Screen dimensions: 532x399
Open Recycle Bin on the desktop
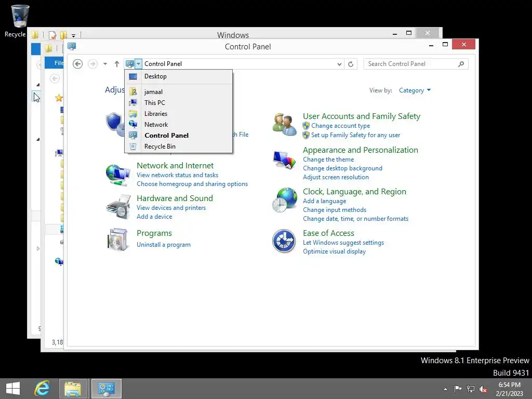[x=19, y=20]
